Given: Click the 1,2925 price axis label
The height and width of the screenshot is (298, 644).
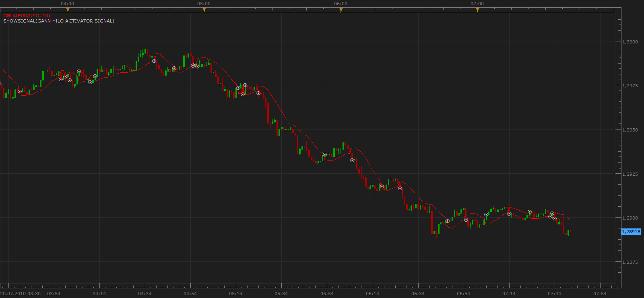Looking at the screenshot, I should click(x=630, y=174).
